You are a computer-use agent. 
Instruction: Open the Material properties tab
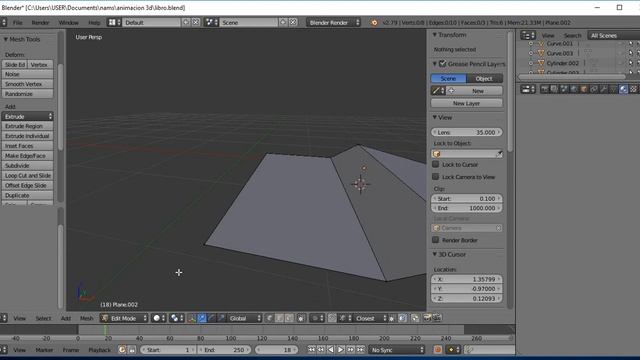pos(623,89)
